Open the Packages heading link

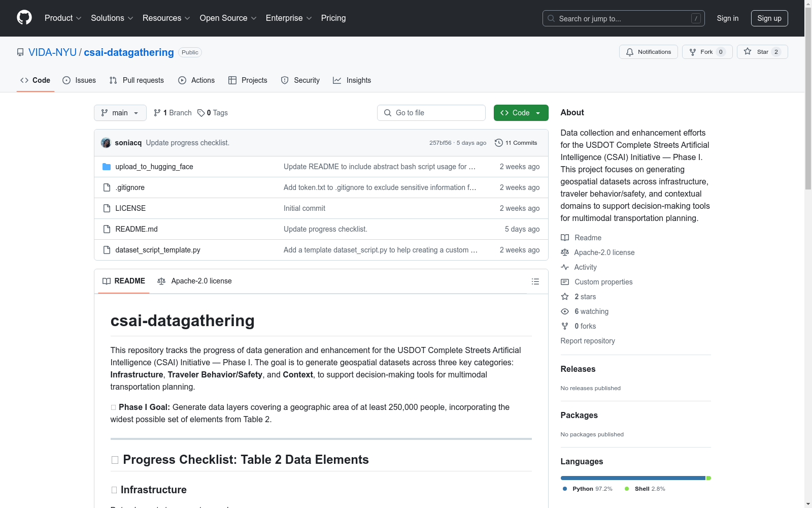579,416
